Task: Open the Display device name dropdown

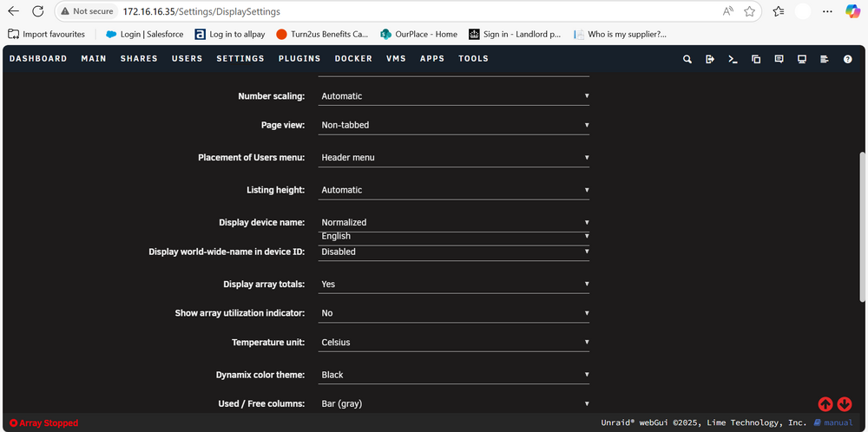Action: (x=455, y=222)
